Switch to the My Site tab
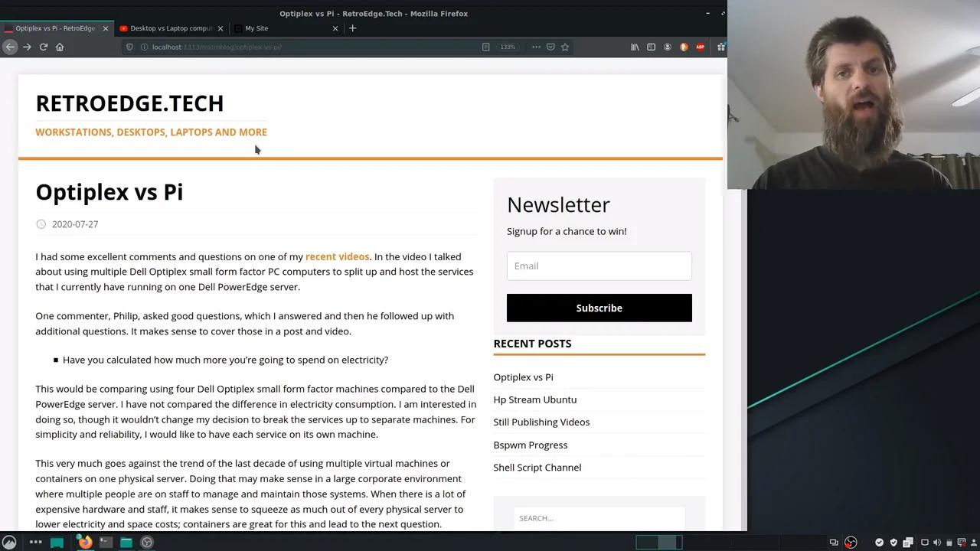The height and width of the screenshot is (551, 980). (286, 28)
